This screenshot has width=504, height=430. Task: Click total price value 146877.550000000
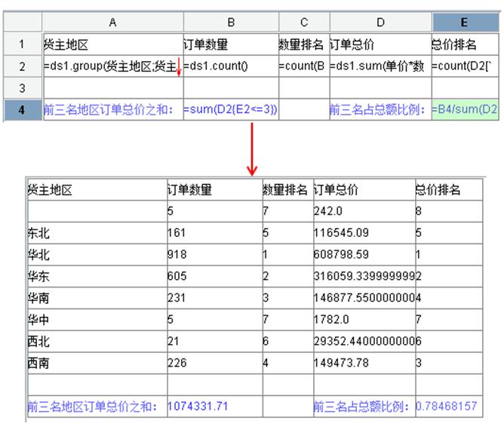(364, 298)
